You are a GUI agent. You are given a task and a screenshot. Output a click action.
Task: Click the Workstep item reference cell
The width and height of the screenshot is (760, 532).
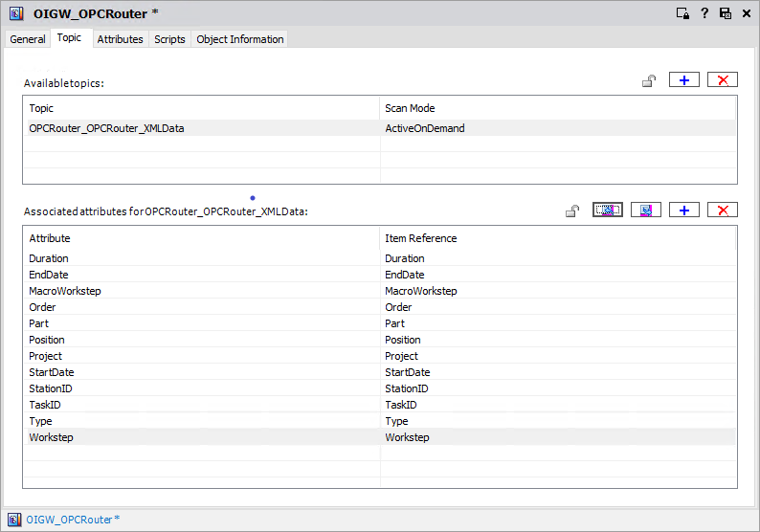click(x=558, y=437)
